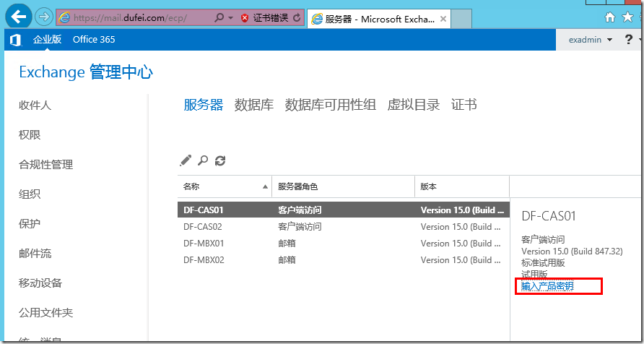Click the 证书错误 warning label
Screen dimensions: 644x344
(271, 17)
